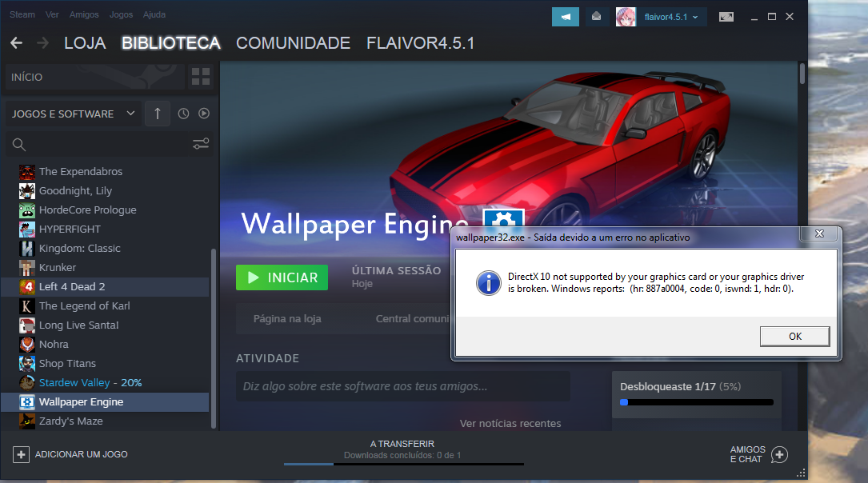Click the forward arrow navigation icon

pos(42,43)
